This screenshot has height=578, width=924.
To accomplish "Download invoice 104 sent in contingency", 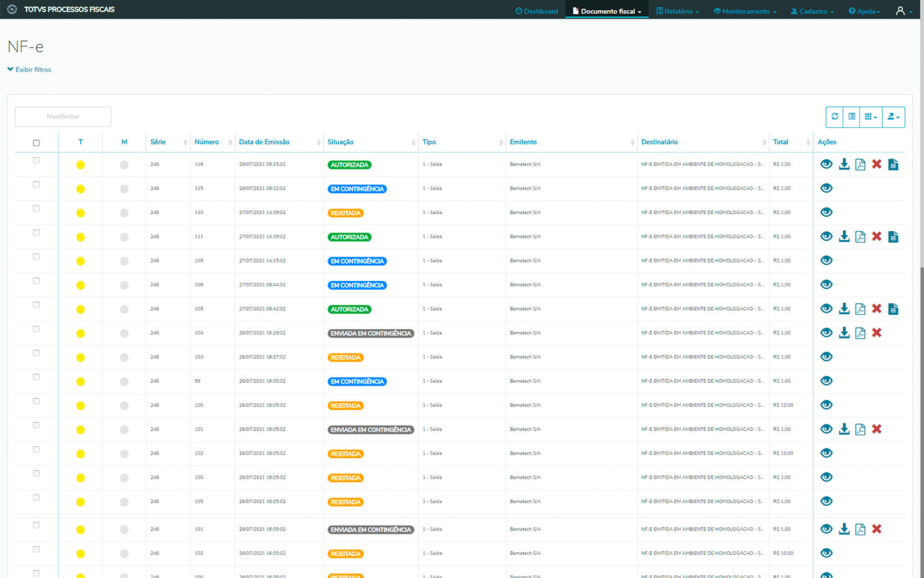I will pyautogui.click(x=844, y=333).
